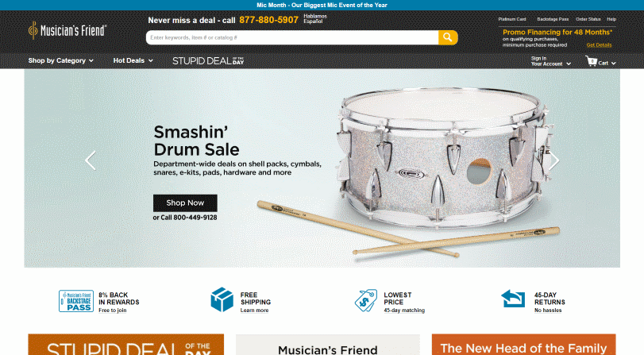This screenshot has height=355, width=644.
Task: Click the orange search magnifier button
Action: 448,37
